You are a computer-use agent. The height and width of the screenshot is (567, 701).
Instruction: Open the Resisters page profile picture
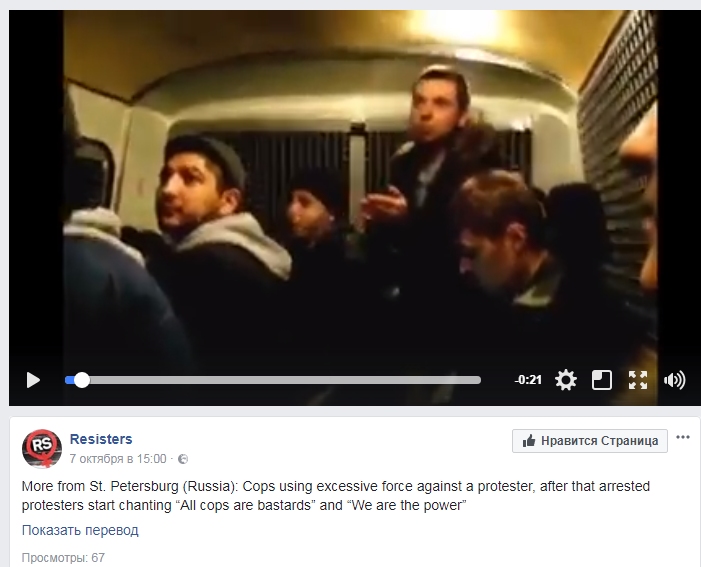(42, 449)
